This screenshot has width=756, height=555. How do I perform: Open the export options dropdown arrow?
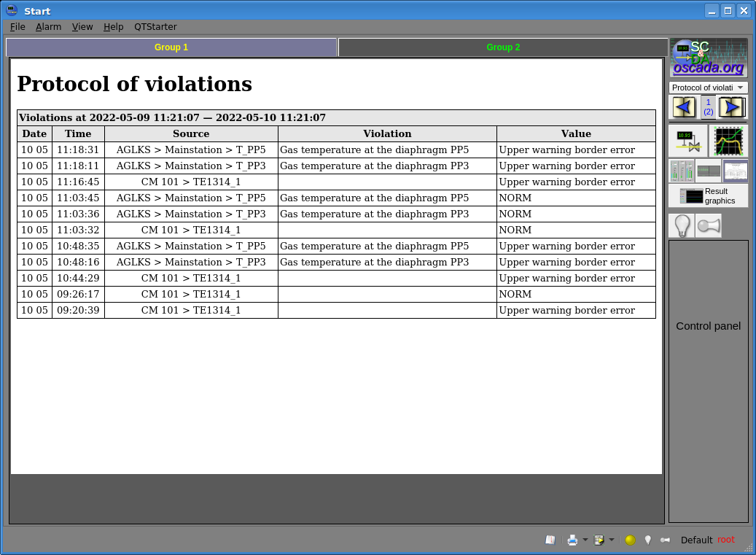[612, 540]
